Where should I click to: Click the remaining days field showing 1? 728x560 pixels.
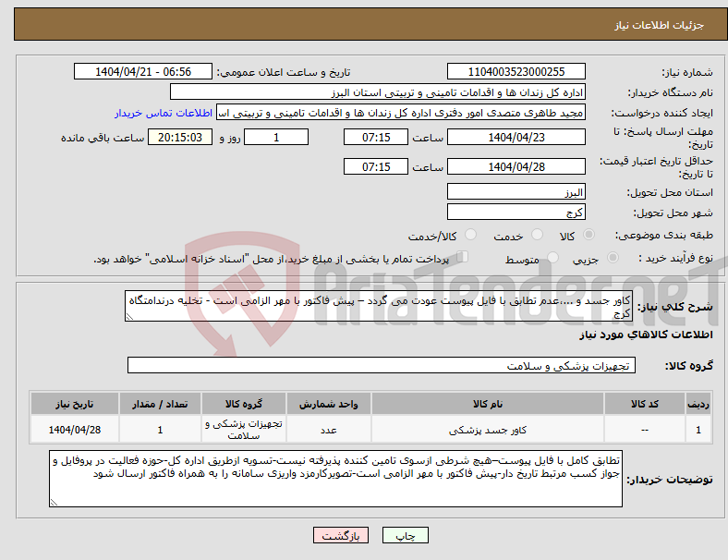click(x=276, y=137)
